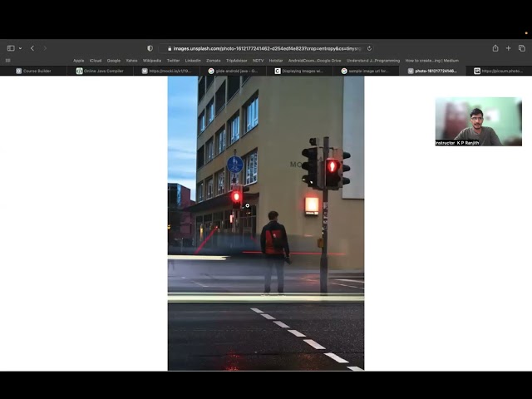Click the lock icon in address bar
Viewport: 532px width, 399px height.
point(170,48)
